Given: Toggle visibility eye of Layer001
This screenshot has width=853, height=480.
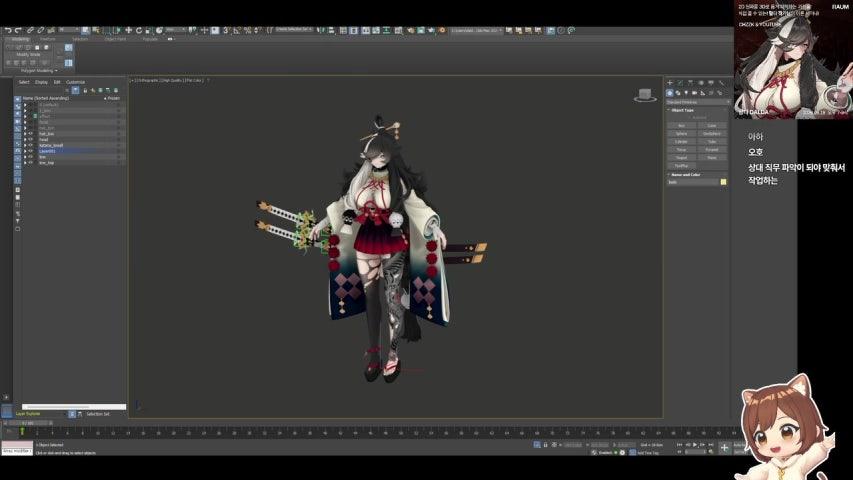Looking at the screenshot, I should [x=30, y=151].
